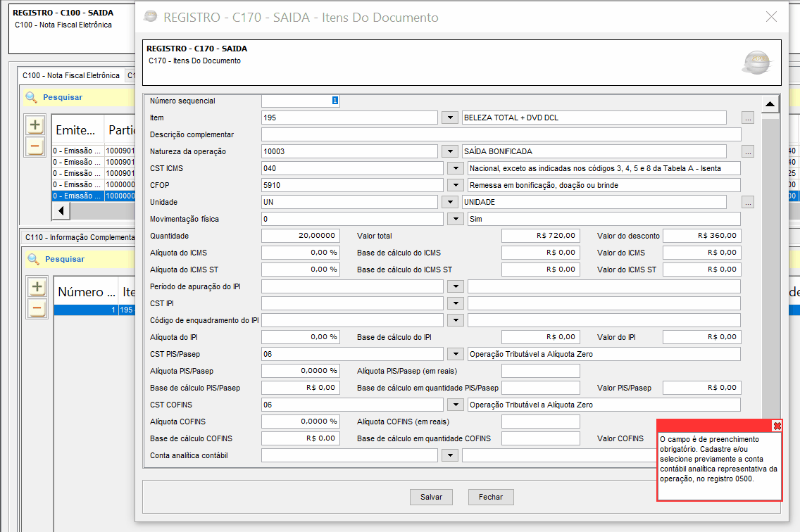Click the Descrição complementar field
This screenshot has width=800, height=532.
[501, 134]
